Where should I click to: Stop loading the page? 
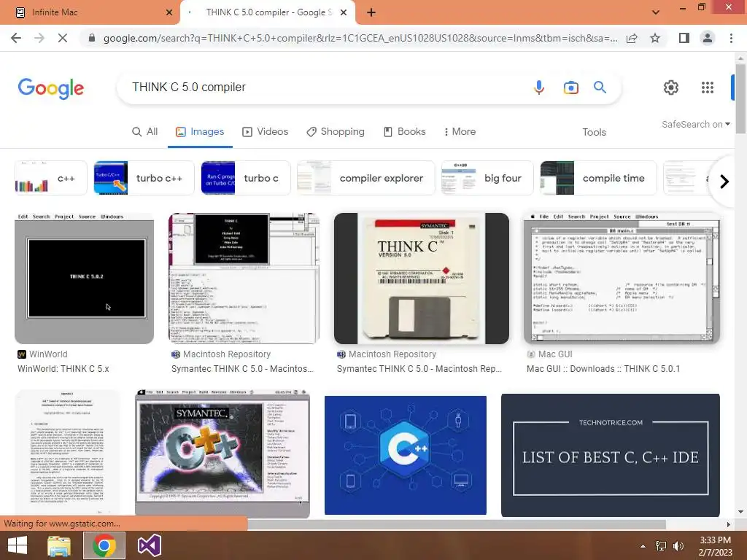63,38
